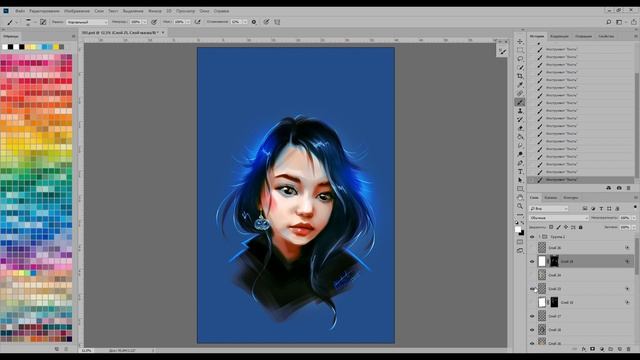The height and width of the screenshot is (360, 640).
Task: Toggle lock all padlock icon
Action: (580, 227)
